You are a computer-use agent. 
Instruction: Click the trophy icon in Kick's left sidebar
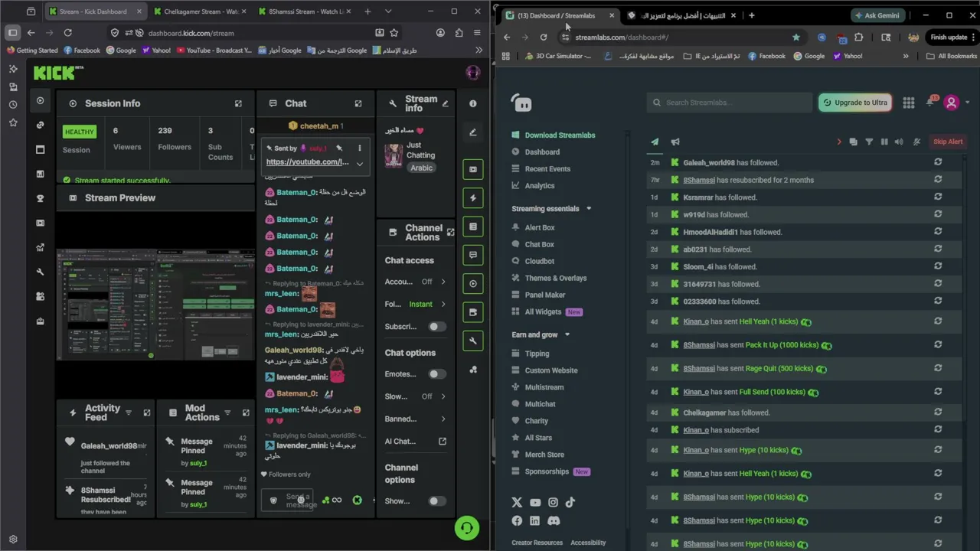[x=41, y=198]
